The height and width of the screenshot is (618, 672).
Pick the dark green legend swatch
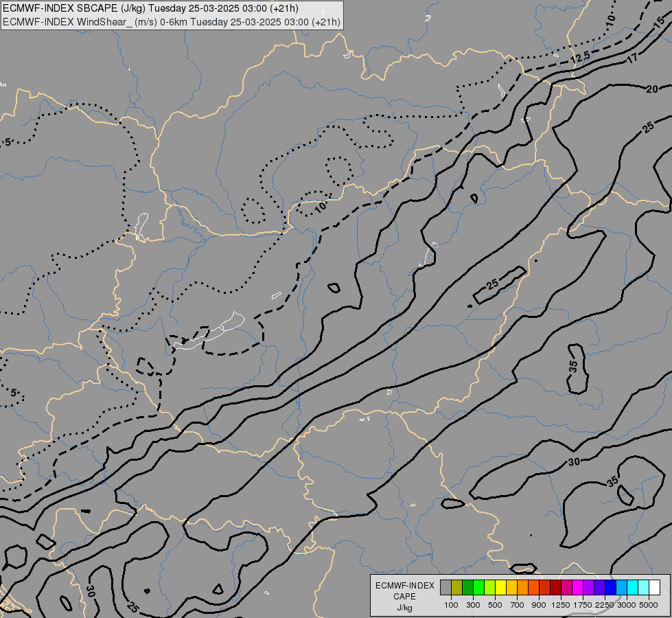point(468,588)
